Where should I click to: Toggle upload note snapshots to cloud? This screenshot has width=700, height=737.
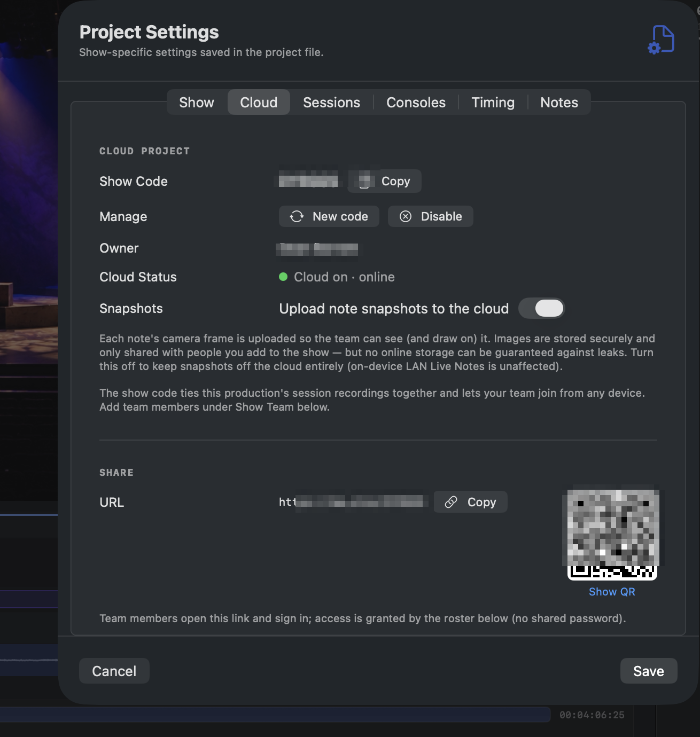coord(542,308)
